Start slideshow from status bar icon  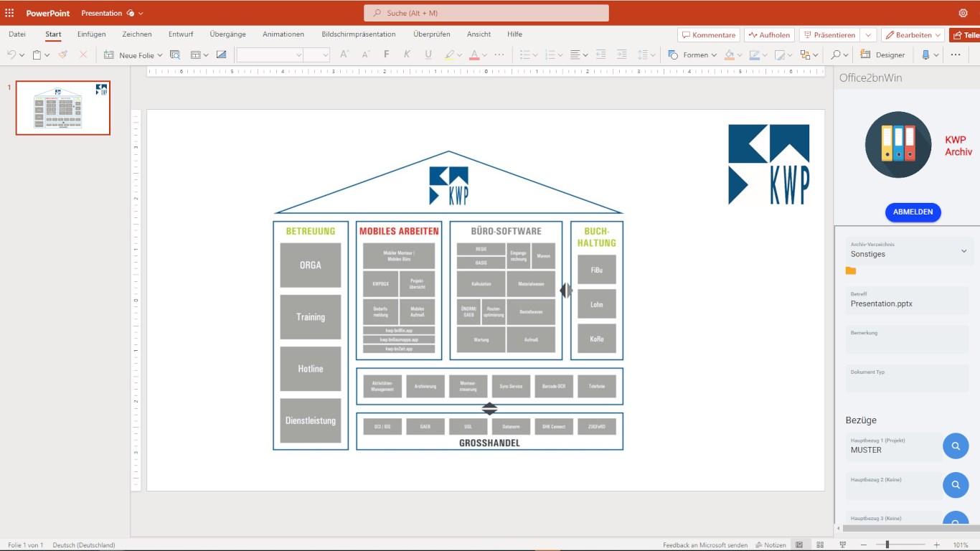click(843, 545)
